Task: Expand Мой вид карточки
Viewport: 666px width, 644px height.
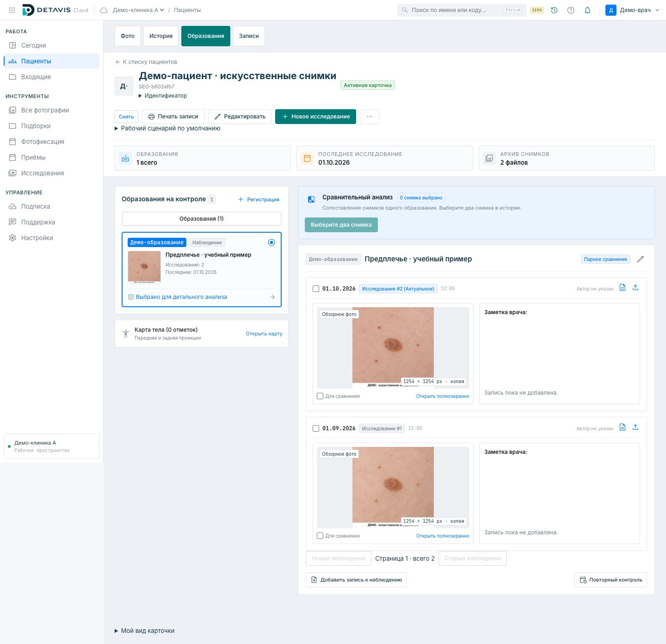Action: click(144, 631)
